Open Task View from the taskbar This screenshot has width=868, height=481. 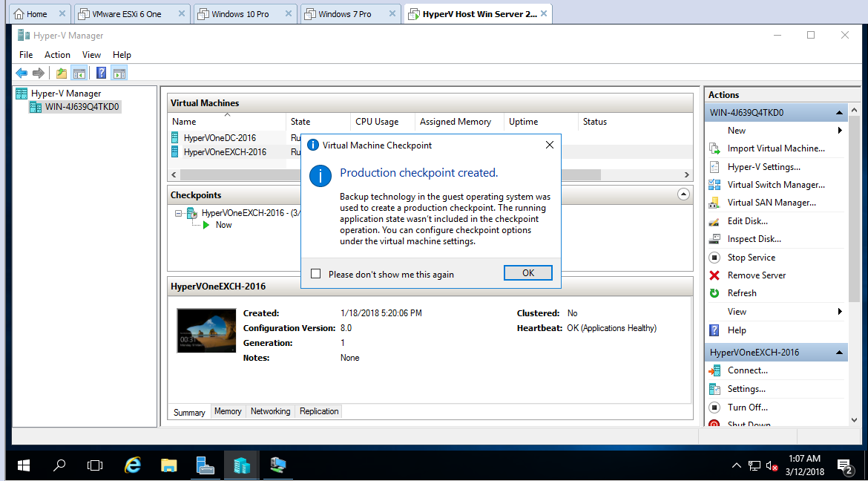pyautogui.click(x=95, y=465)
